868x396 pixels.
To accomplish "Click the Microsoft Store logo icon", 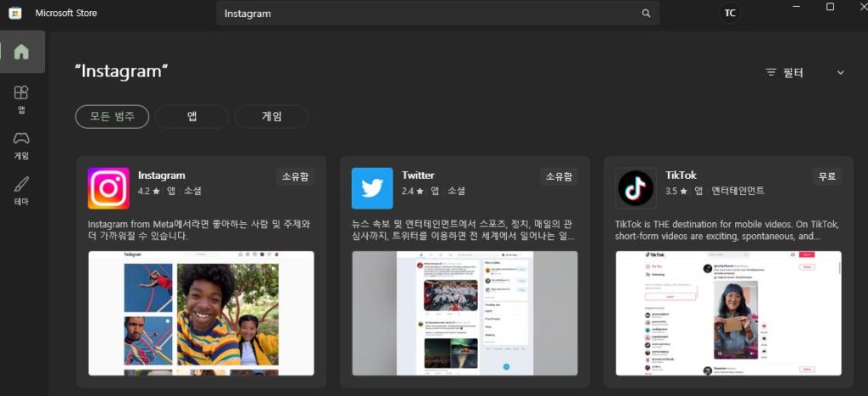I will point(15,13).
